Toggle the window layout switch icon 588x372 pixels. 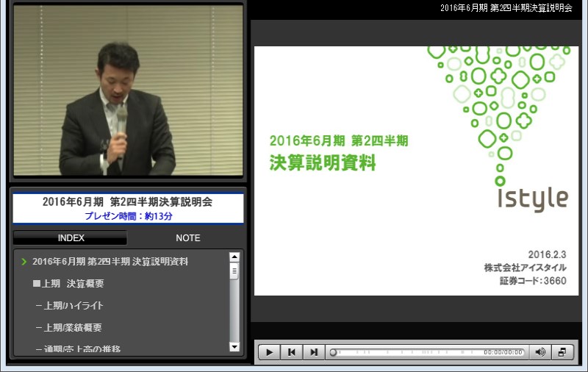(562, 352)
